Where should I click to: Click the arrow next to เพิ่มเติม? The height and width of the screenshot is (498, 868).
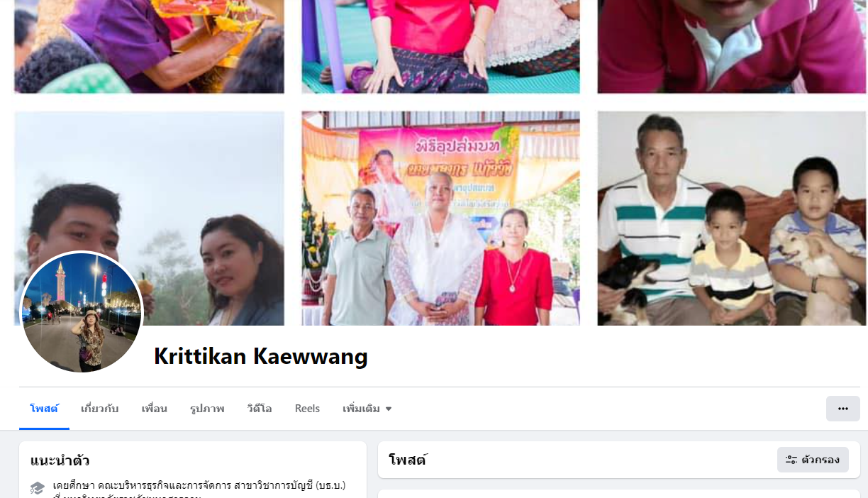pyautogui.click(x=389, y=409)
